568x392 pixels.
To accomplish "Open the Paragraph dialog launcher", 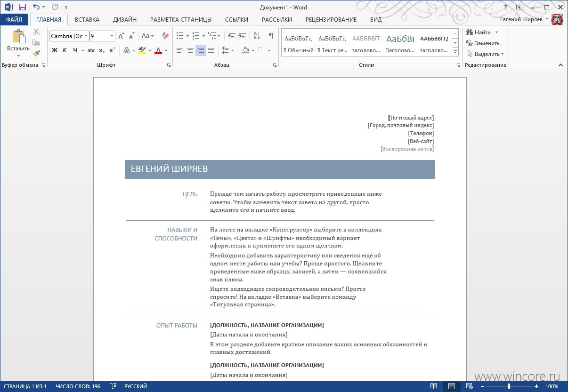I will 275,65.
